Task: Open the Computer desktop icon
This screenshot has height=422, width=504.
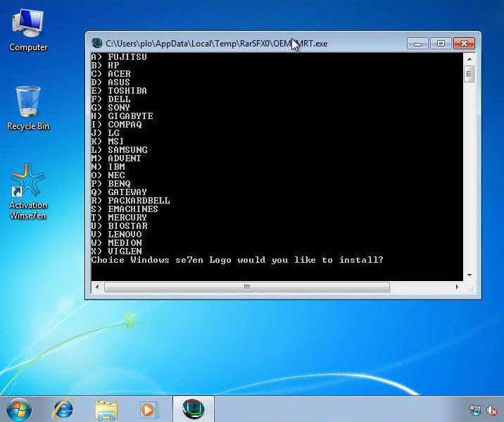Action: (28, 30)
